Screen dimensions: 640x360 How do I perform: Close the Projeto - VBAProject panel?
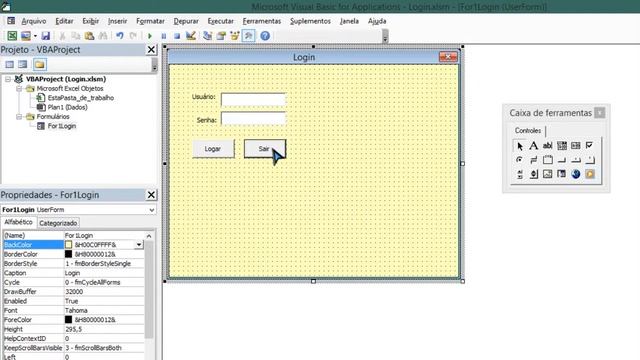coord(151,50)
